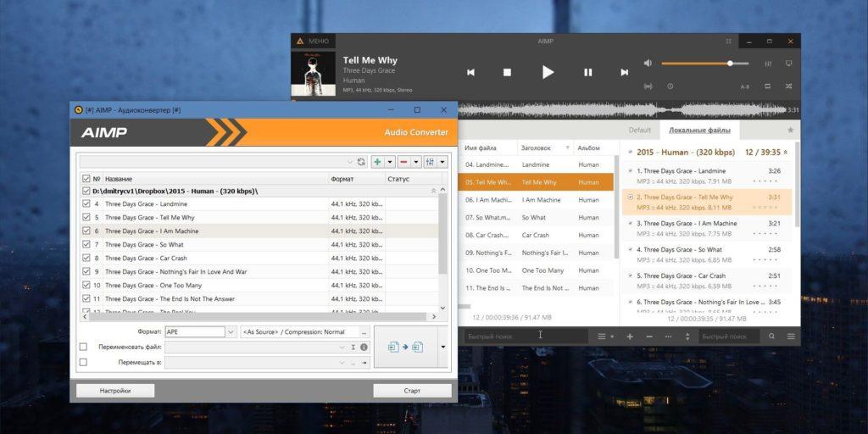
Task: Open the equalizer from the player header
Action: [x=768, y=64]
